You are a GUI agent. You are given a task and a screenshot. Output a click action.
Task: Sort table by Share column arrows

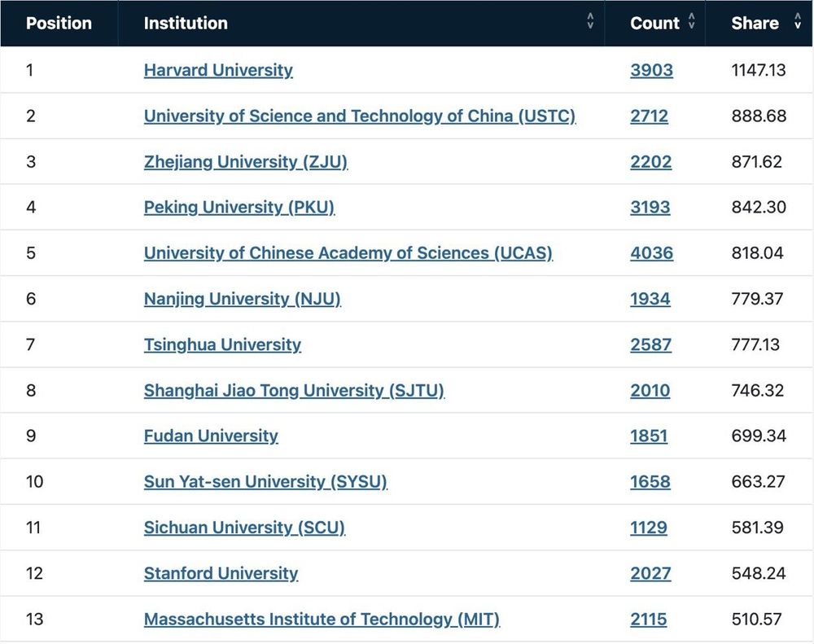pos(798,23)
